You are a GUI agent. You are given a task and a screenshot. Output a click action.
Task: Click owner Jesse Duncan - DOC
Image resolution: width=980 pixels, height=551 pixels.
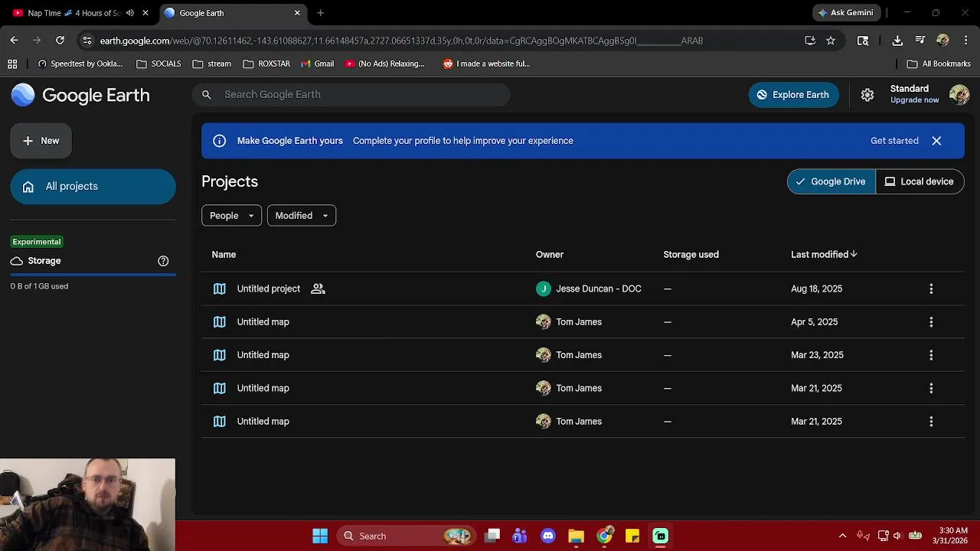tap(589, 289)
